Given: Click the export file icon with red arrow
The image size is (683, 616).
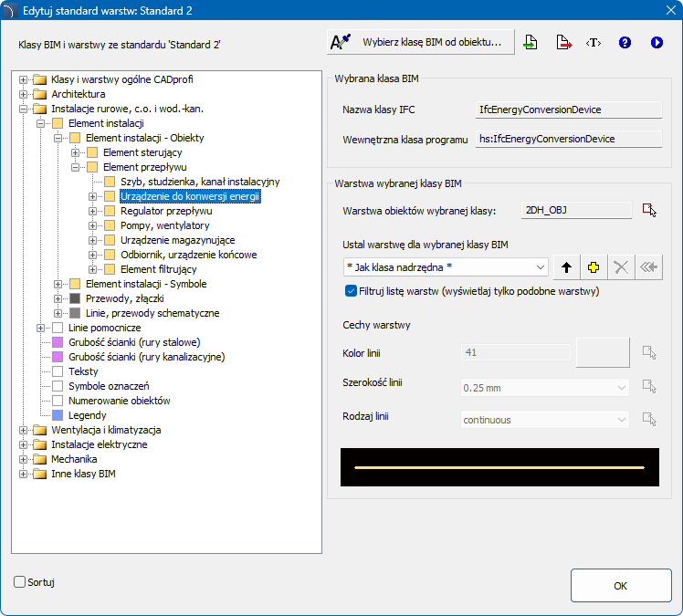Looking at the screenshot, I should [x=563, y=43].
